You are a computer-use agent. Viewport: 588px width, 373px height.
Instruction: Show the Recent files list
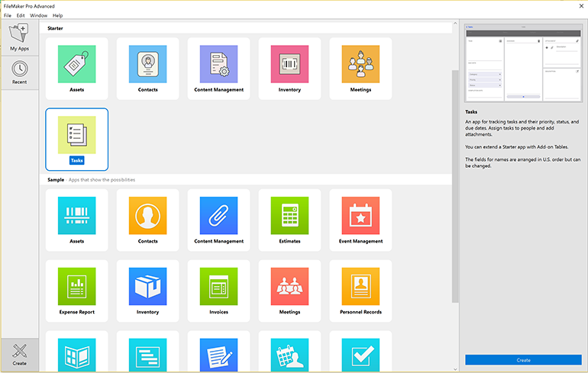click(x=20, y=72)
